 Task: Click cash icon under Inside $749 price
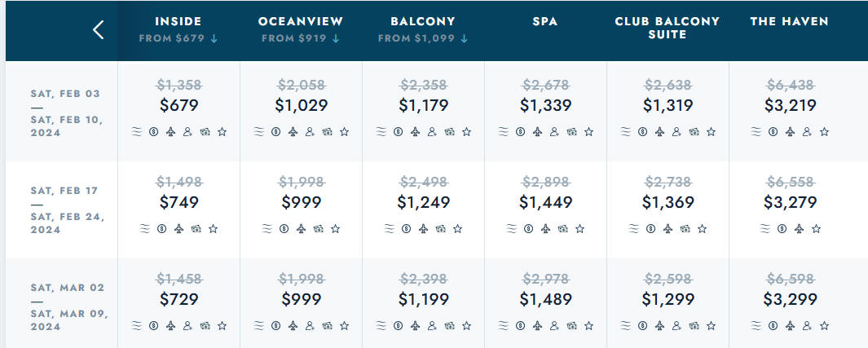click(196, 228)
